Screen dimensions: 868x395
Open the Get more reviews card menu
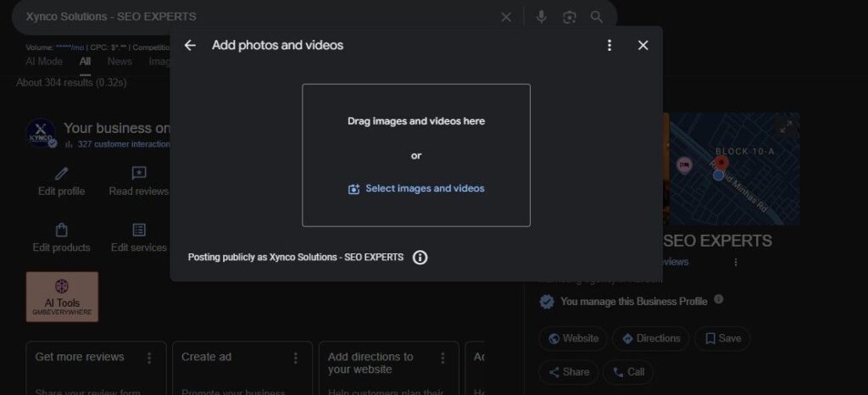pos(149,359)
